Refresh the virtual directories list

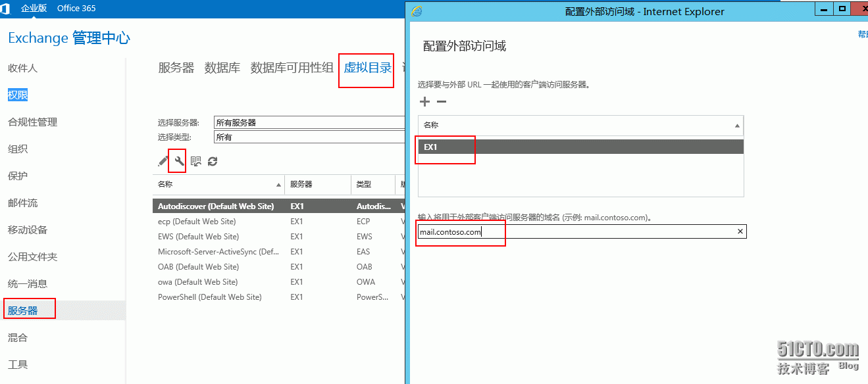coord(213,161)
